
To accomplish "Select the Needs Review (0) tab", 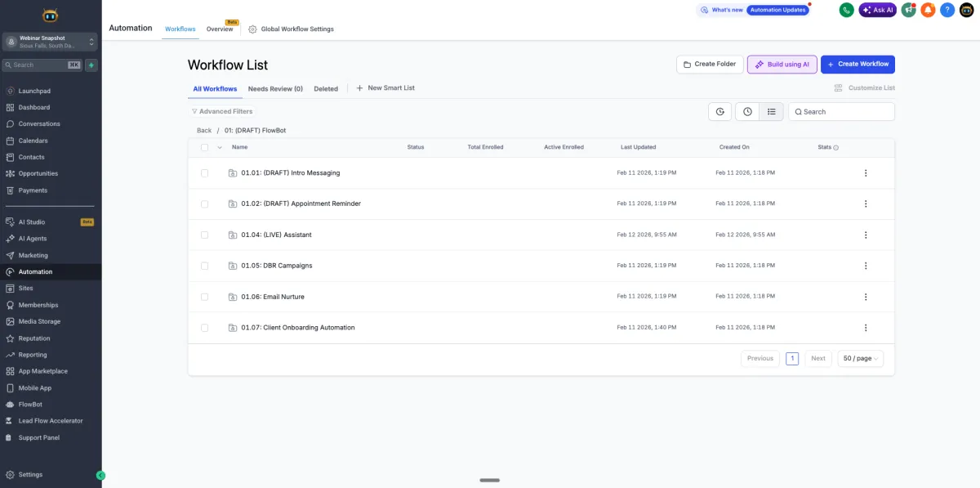I will click(x=275, y=88).
